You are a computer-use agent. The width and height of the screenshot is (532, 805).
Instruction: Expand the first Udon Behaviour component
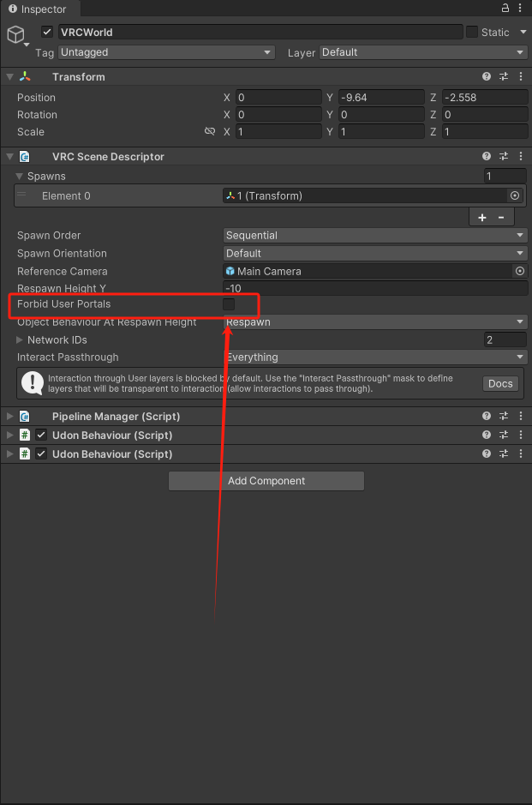(9, 436)
